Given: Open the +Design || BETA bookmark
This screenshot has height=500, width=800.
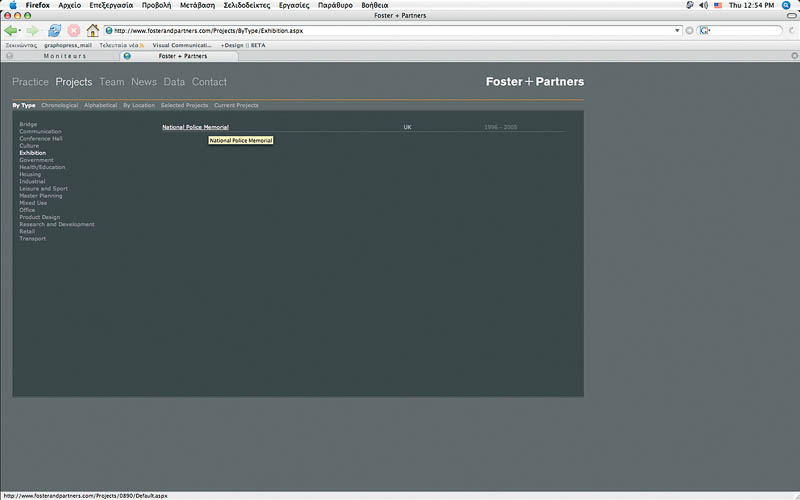Looking at the screenshot, I should click(x=243, y=45).
